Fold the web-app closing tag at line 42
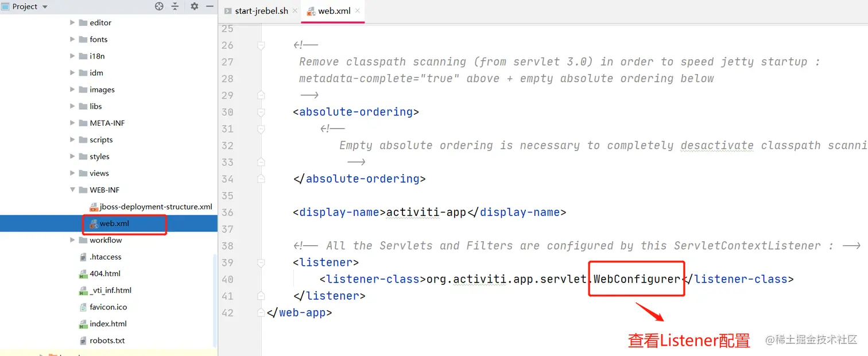 261,313
